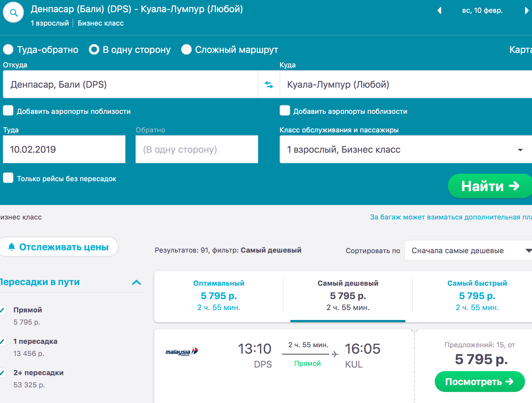The width and height of the screenshot is (532, 403).
Task: Click the Куда destination field
Action: click(x=406, y=84)
